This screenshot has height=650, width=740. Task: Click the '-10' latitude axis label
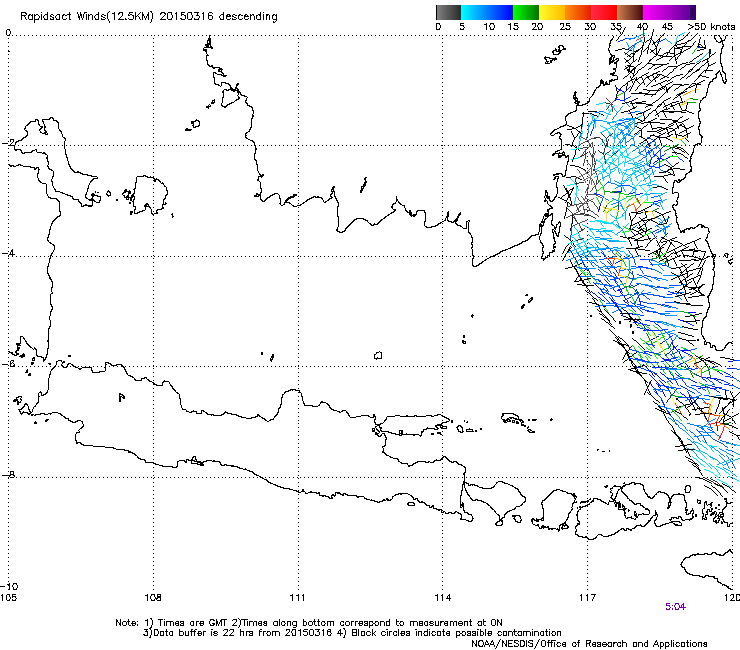coord(9,586)
